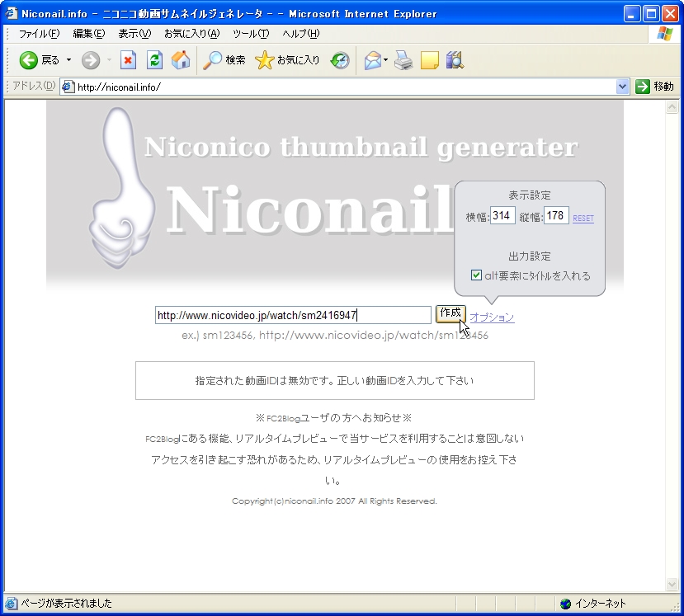
Task: Click the Mail envelope icon
Action: tap(373, 60)
